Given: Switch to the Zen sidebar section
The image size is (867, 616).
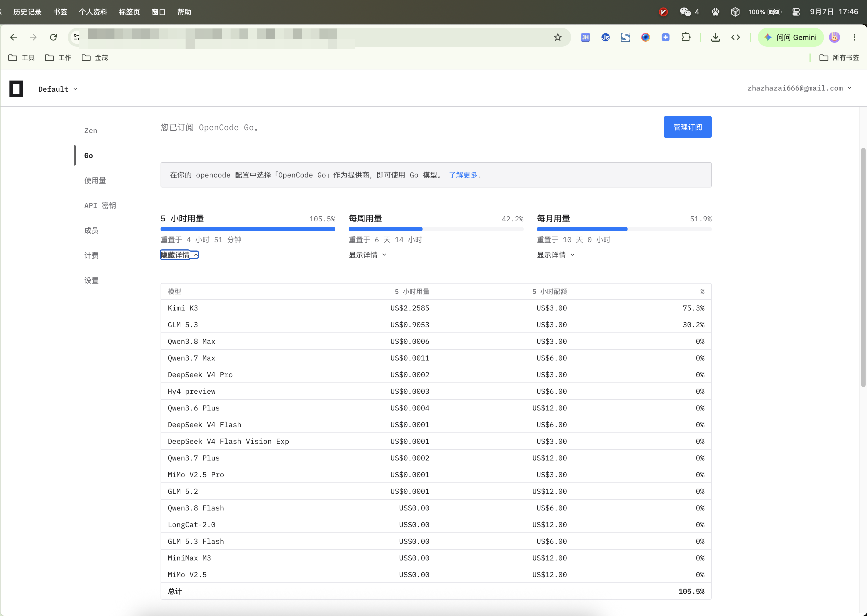Looking at the screenshot, I should [x=91, y=131].
